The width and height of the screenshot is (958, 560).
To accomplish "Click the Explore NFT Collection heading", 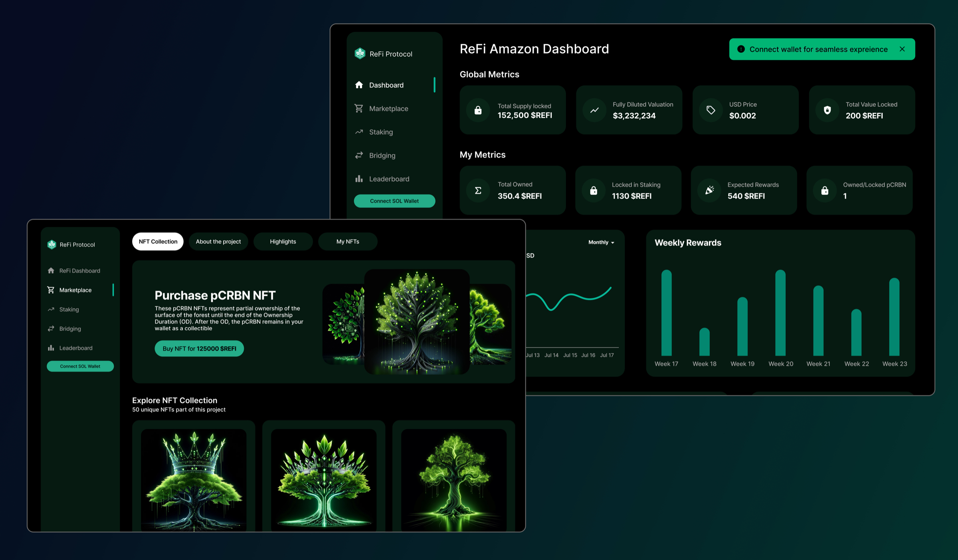I will pyautogui.click(x=175, y=400).
